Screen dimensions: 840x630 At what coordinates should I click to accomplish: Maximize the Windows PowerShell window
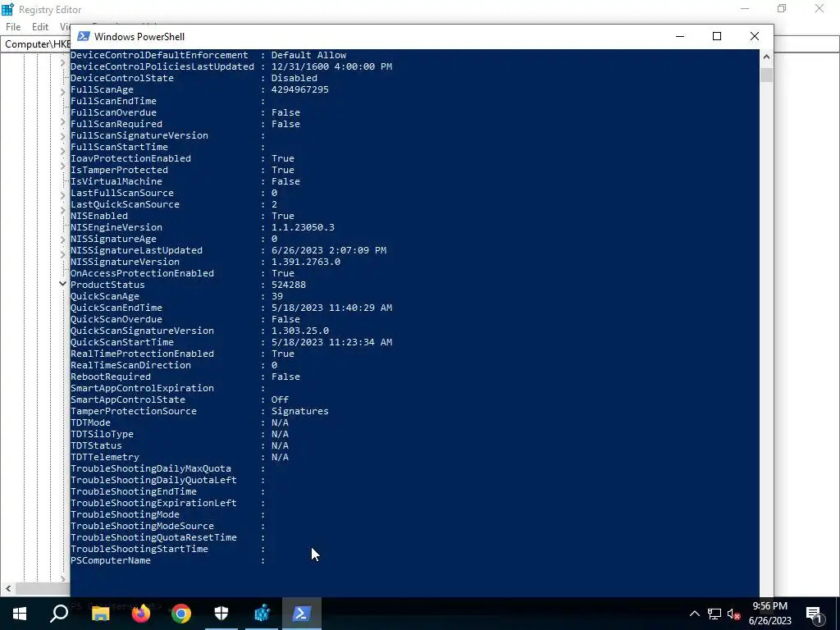pyautogui.click(x=717, y=36)
